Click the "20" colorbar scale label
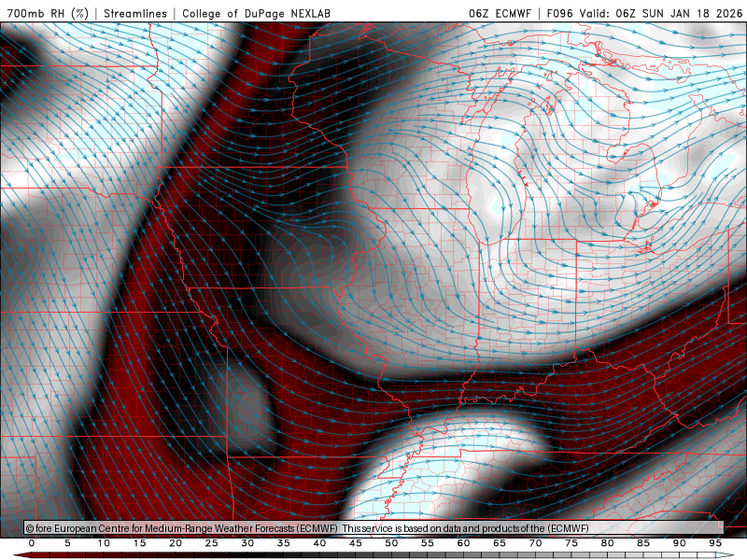This screenshot has height=560, width=747. (176, 543)
